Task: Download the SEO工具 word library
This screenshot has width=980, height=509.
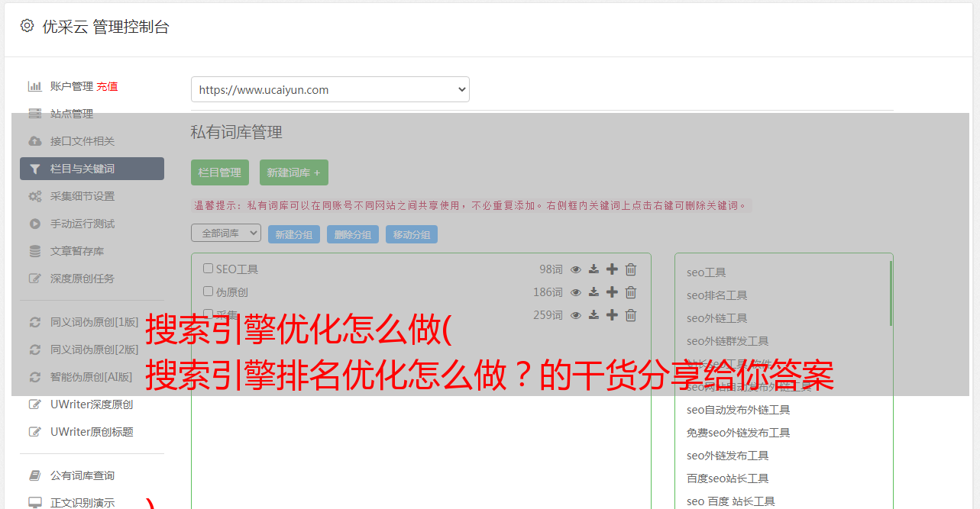Action: (593, 269)
